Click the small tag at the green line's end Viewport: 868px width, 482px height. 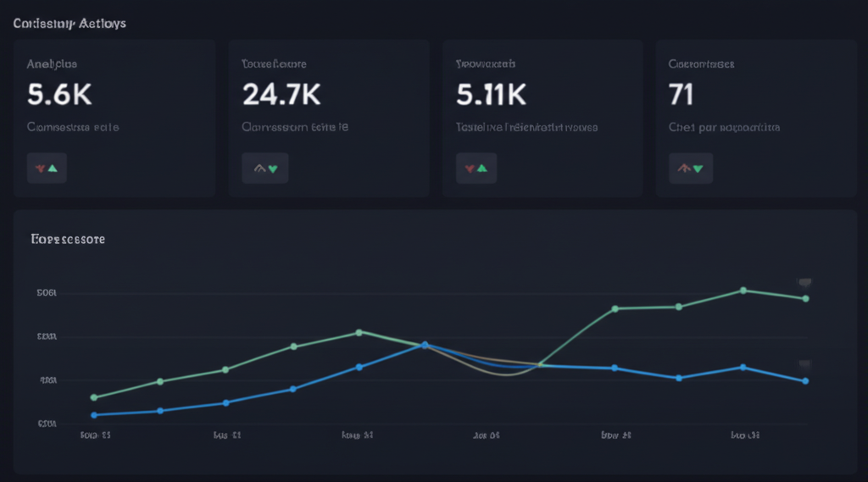coord(804,282)
